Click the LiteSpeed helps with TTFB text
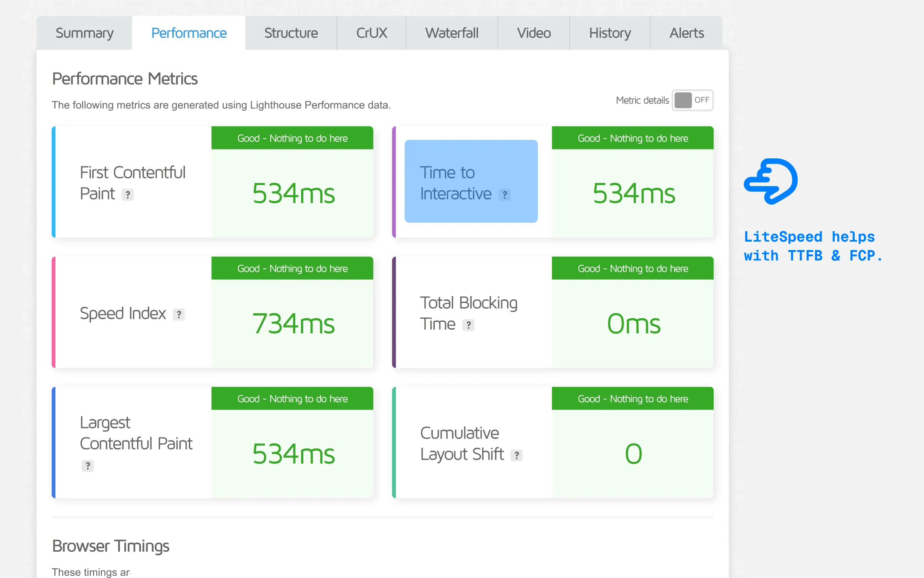The height and width of the screenshot is (578, 924). [813, 246]
